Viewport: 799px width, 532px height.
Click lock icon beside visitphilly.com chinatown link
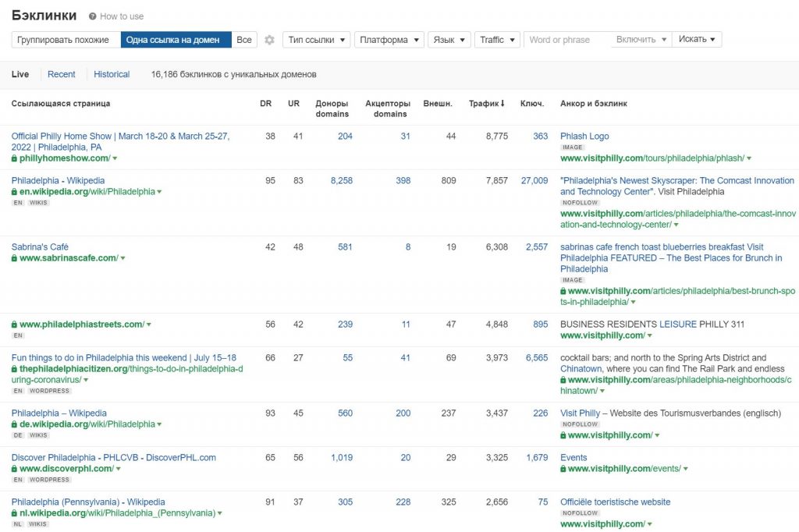pos(563,380)
